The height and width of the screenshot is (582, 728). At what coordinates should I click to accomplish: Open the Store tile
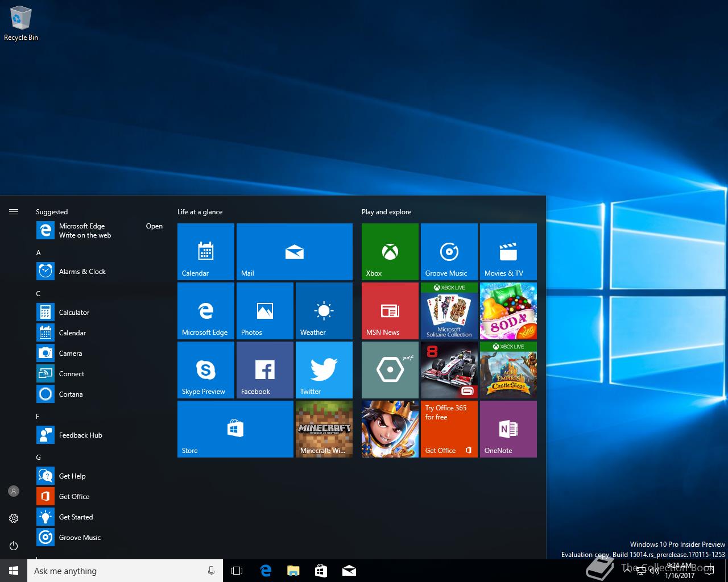point(235,429)
